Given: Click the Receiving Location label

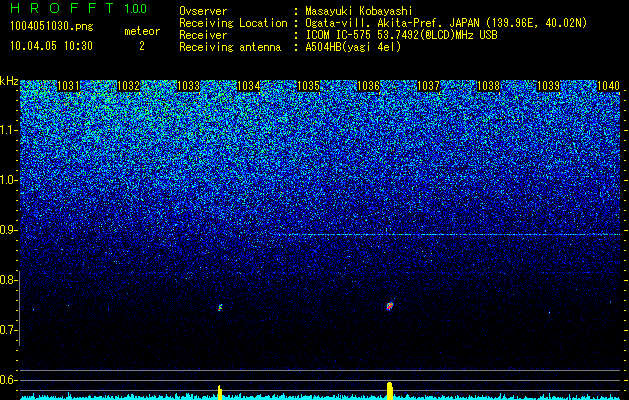Looking at the screenshot, I should (233, 23).
